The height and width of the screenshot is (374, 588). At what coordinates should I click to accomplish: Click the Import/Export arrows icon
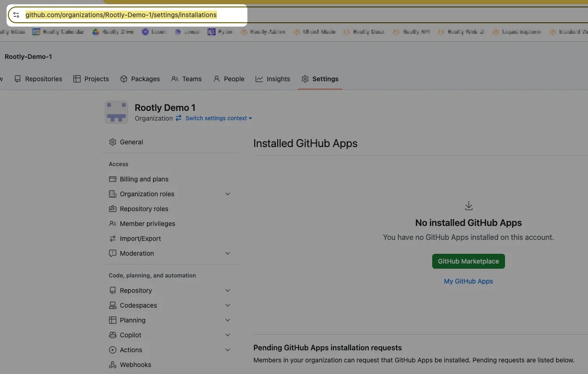click(x=113, y=239)
